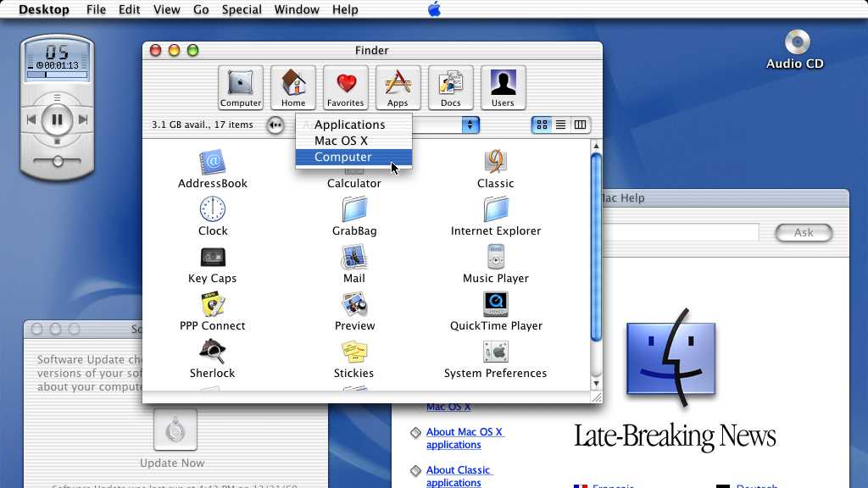Adjust the music player volume slider
The image size is (868, 488).
click(58, 161)
